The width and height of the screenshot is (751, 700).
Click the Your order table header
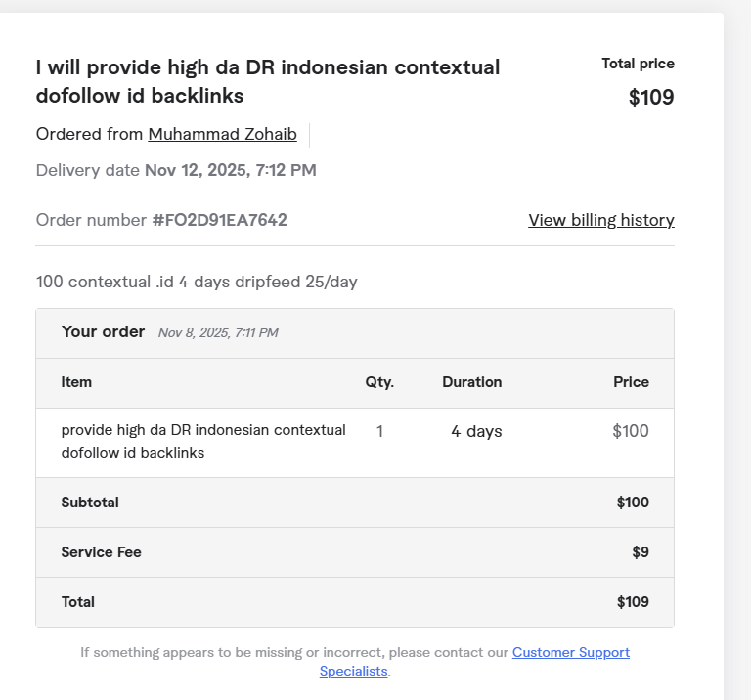(103, 332)
